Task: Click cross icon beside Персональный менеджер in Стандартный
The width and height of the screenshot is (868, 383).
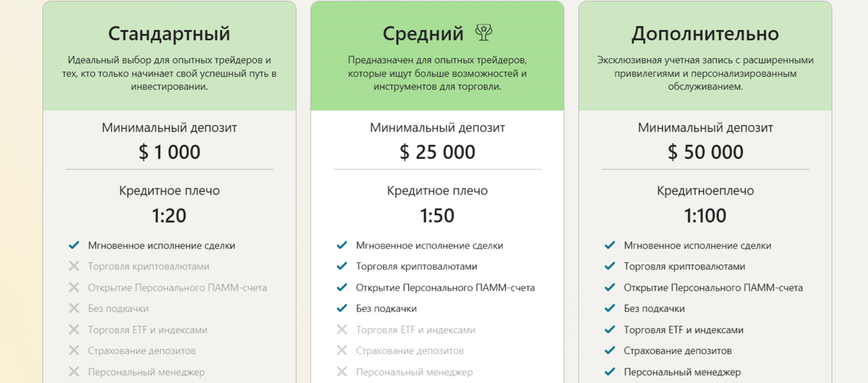Action: click(74, 372)
